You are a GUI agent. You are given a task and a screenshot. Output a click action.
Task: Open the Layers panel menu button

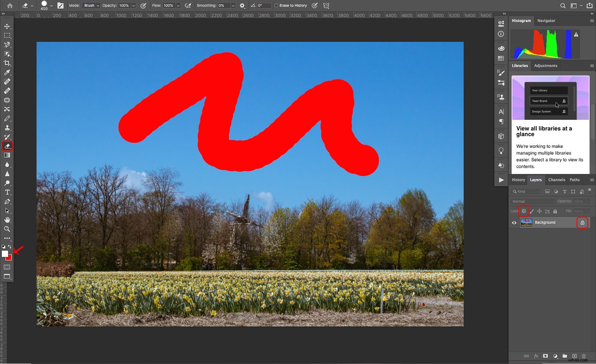point(591,179)
